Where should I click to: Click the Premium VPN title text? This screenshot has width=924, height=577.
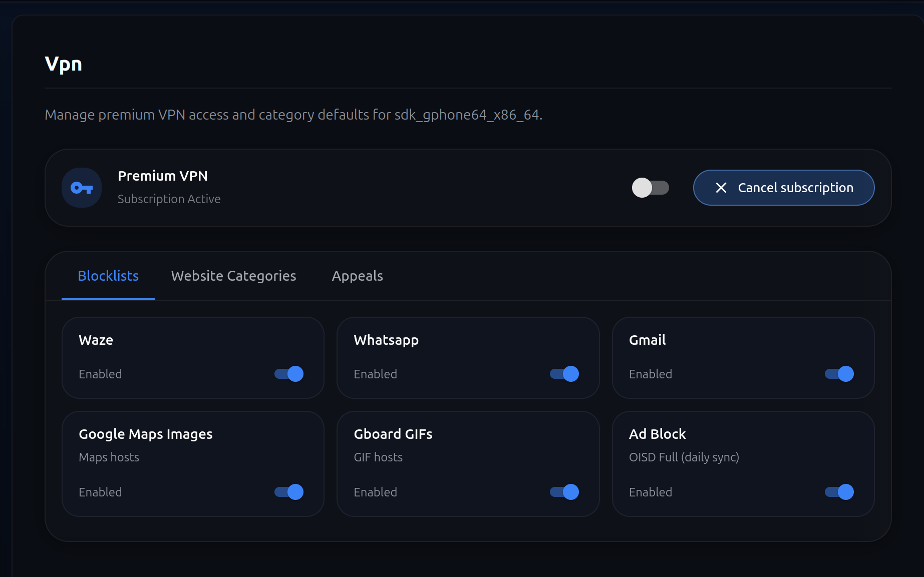pos(162,176)
